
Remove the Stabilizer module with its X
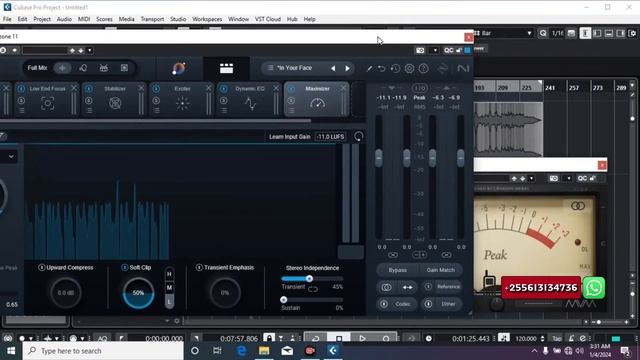pyautogui.click(x=141, y=88)
